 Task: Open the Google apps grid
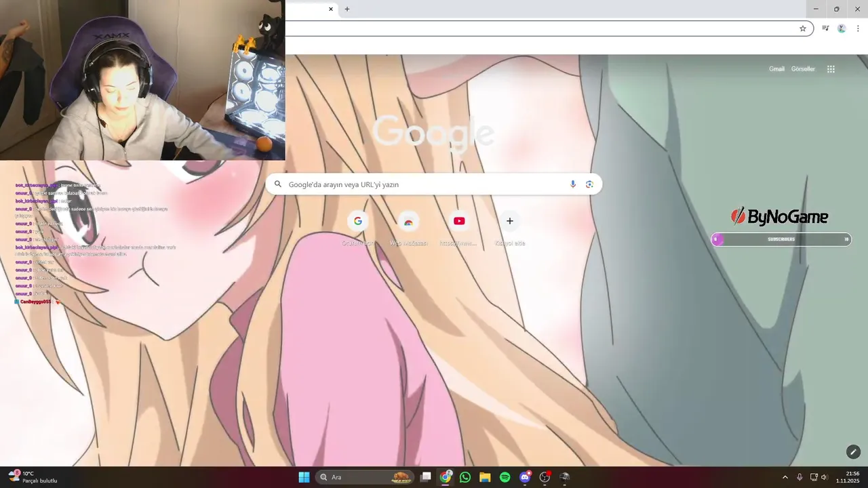831,69
